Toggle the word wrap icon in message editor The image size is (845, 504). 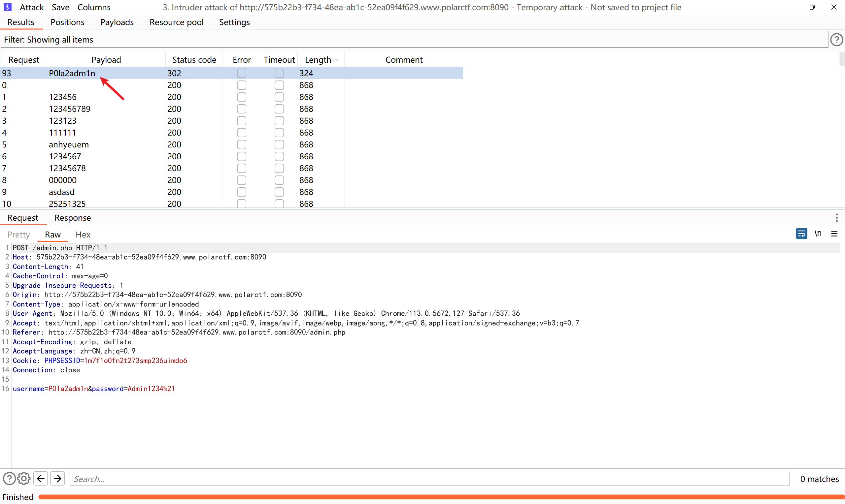[x=801, y=234]
